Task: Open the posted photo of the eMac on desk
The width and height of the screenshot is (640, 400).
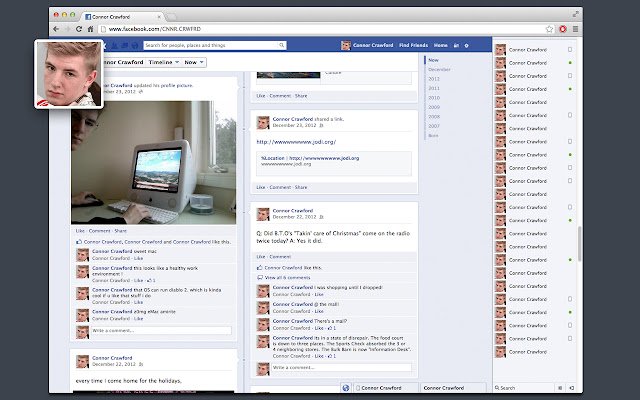Action: tap(153, 162)
